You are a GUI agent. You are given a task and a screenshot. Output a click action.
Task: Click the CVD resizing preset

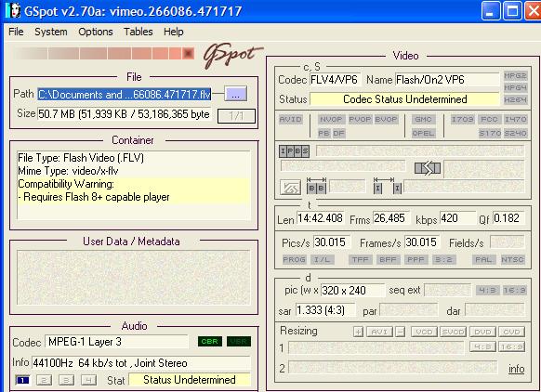[x=511, y=332]
